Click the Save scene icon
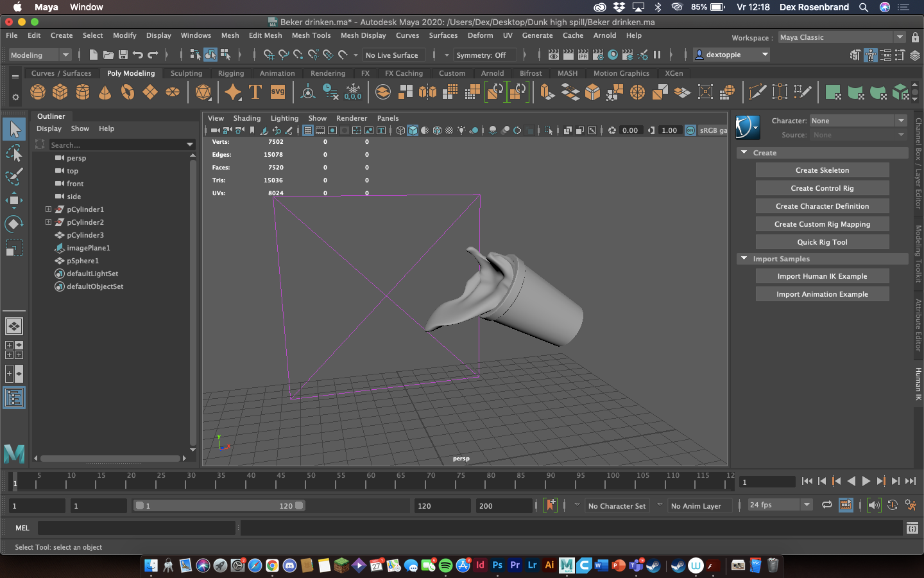Image resolution: width=924 pixels, height=578 pixels. point(123,55)
